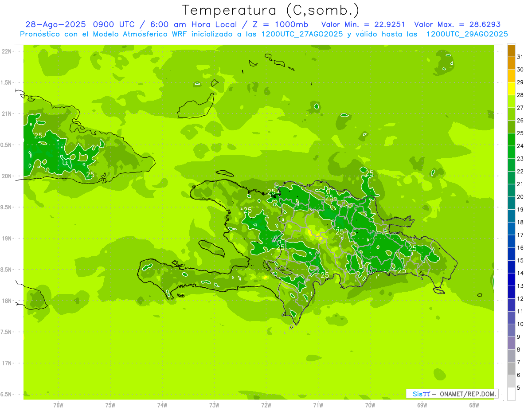Viewport: 532px width, 411px height.
Task: Click the '71W' longitude label
Action: [x=318, y=405]
